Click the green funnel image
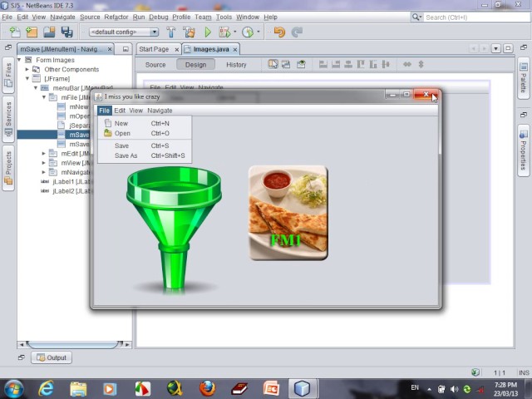 (x=174, y=229)
